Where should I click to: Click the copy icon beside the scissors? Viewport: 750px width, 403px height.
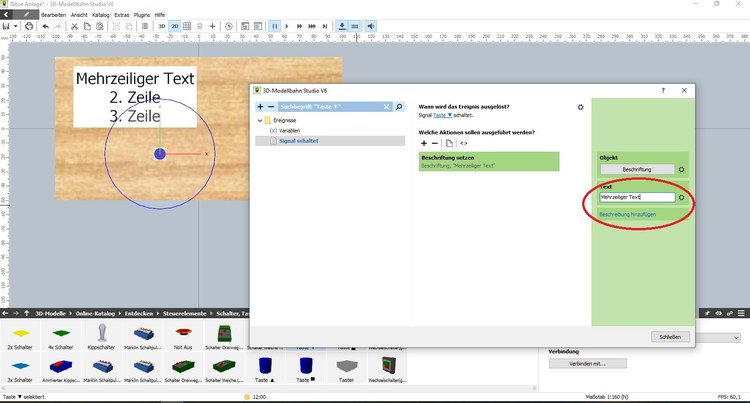click(x=87, y=26)
